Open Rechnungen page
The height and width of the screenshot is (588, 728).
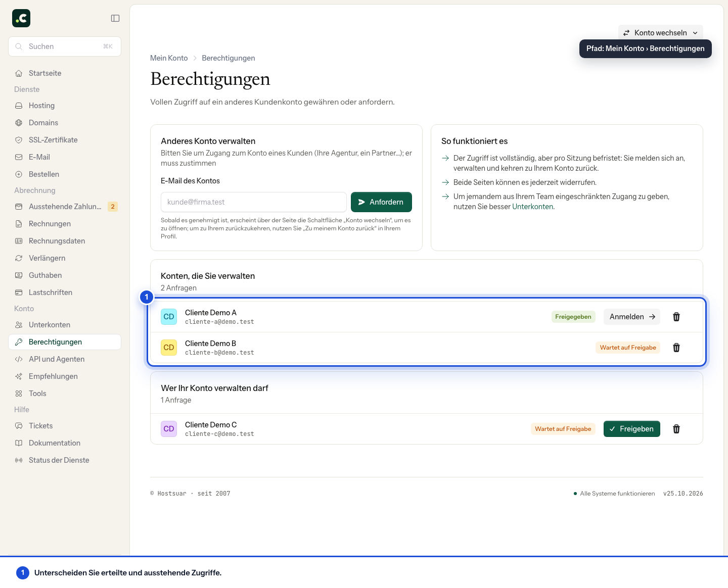(x=65, y=224)
